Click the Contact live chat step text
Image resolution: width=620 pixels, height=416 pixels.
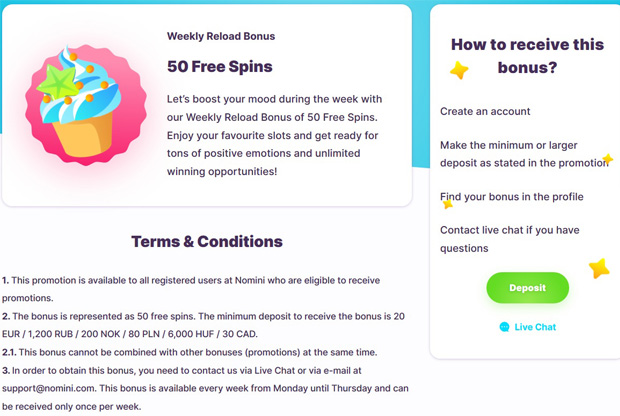point(510,239)
